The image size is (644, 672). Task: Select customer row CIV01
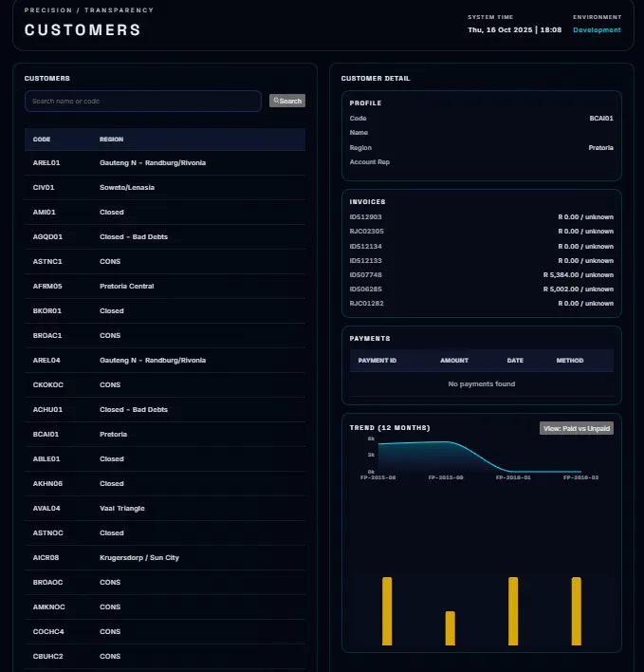point(165,187)
